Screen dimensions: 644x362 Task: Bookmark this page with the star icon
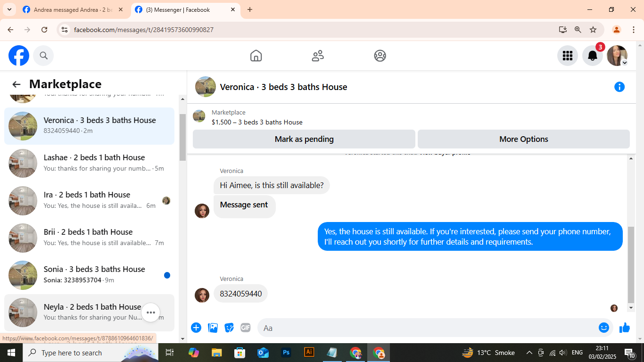pos(593,30)
